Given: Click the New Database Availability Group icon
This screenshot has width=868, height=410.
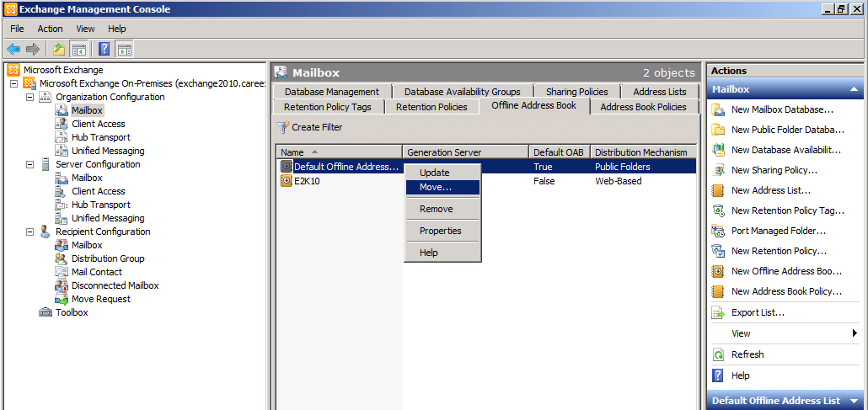Looking at the screenshot, I should (x=718, y=150).
